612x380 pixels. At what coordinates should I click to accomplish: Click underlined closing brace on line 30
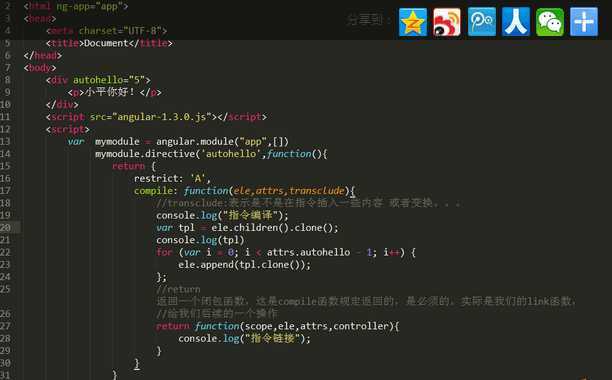coord(137,364)
